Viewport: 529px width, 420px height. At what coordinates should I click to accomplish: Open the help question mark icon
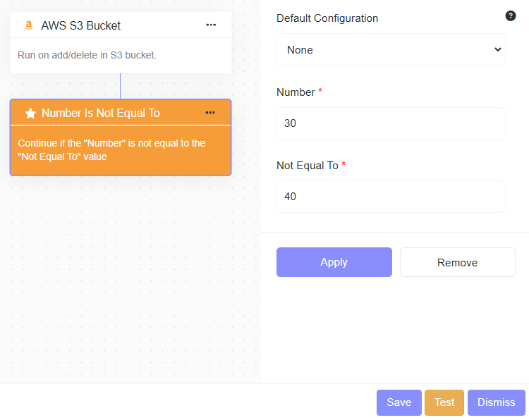tap(511, 16)
